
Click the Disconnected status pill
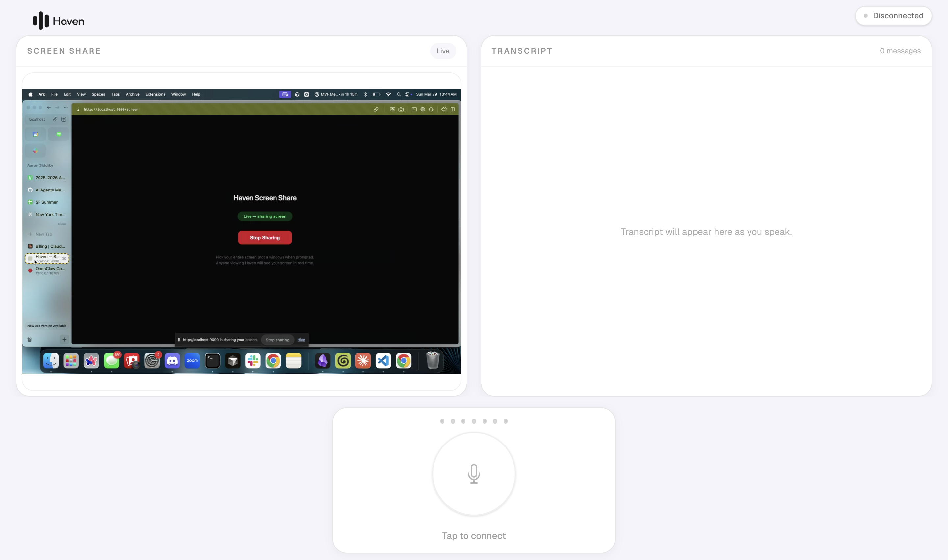(893, 16)
